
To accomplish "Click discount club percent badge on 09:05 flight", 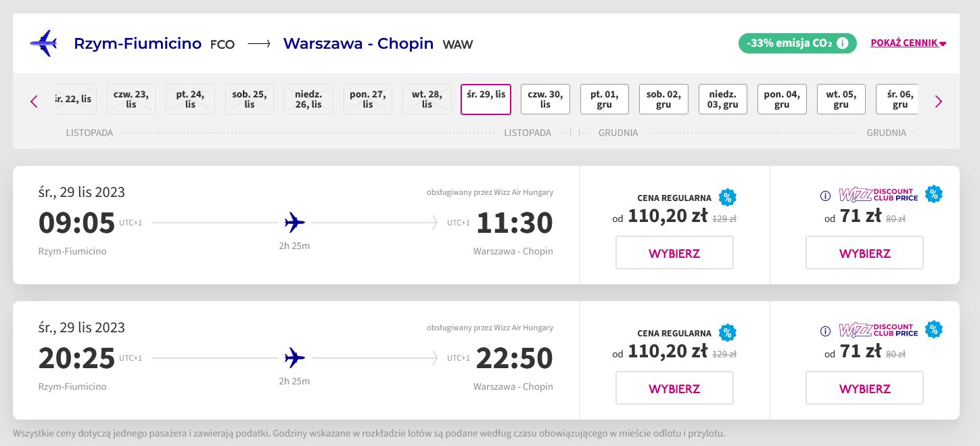I will (934, 194).
